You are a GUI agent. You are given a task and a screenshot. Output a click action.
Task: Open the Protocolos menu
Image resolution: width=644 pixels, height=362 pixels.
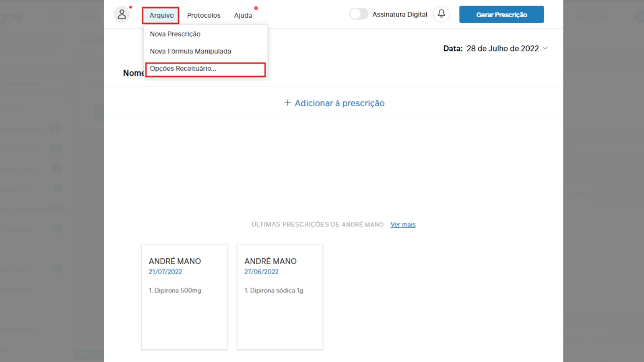204,15
